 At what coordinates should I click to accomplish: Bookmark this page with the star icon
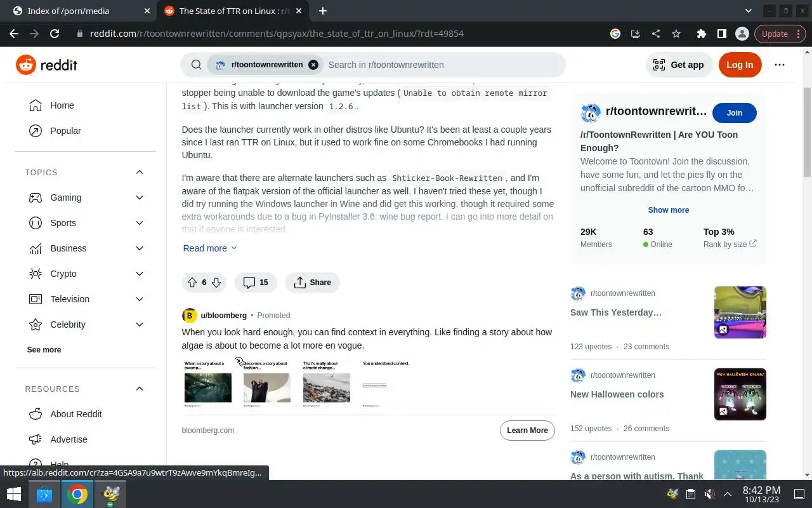[676, 34]
